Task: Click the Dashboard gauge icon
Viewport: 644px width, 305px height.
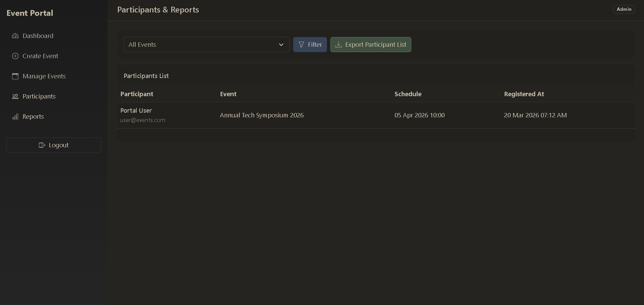Action: pos(15,36)
